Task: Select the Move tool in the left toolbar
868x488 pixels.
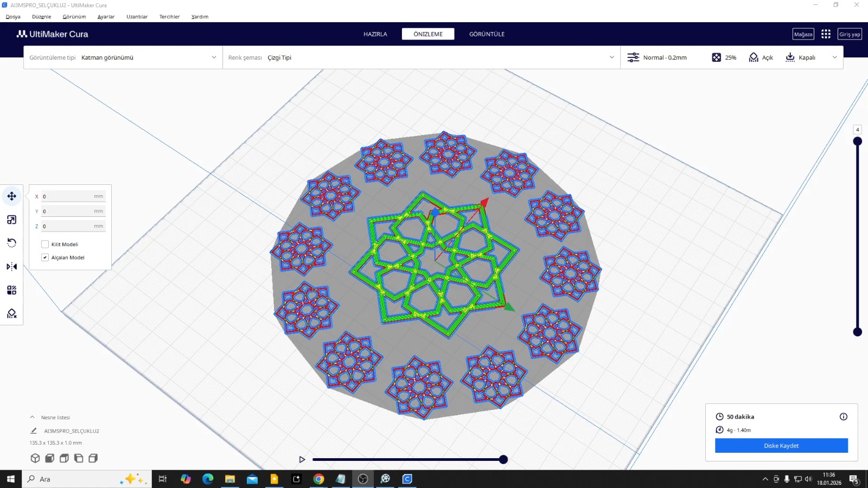Action: coord(11,196)
